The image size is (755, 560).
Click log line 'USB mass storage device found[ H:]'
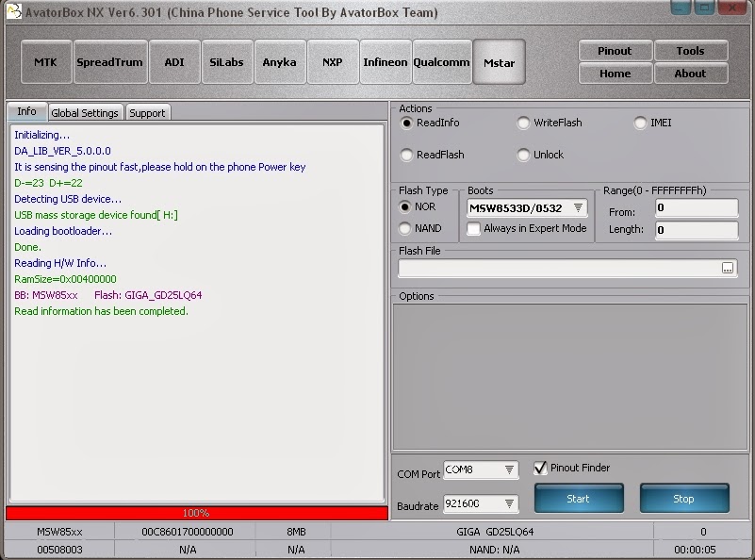tap(96, 215)
